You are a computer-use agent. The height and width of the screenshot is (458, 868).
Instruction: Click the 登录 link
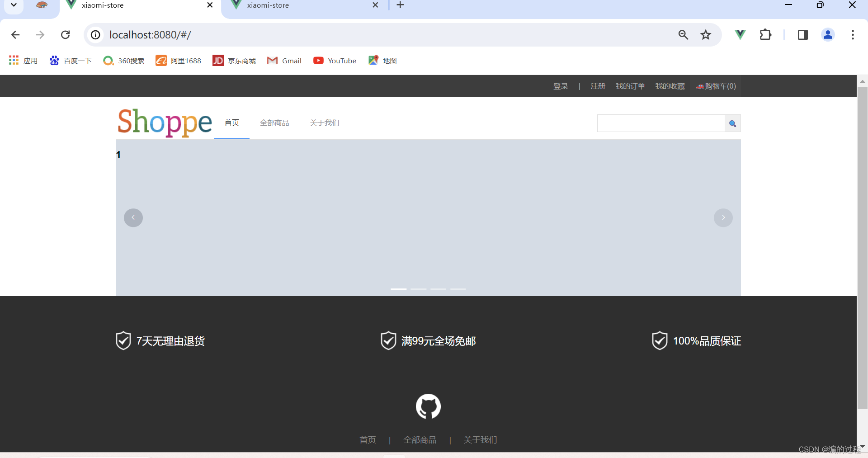pos(561,86)
